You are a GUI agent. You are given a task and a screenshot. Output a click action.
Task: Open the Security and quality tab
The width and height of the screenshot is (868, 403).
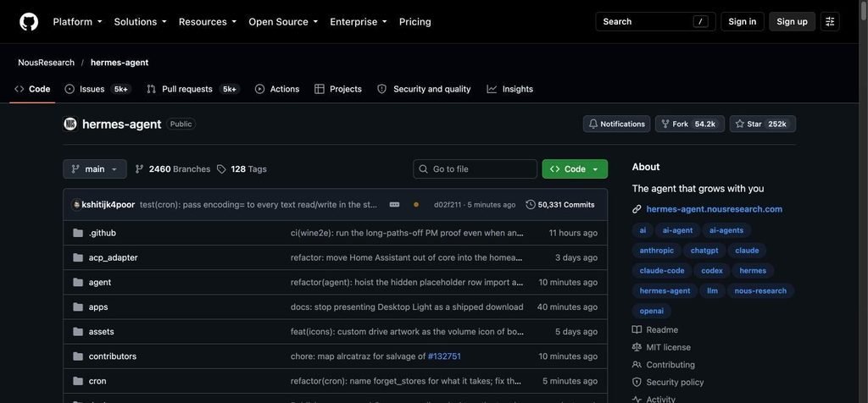(424, 89)
